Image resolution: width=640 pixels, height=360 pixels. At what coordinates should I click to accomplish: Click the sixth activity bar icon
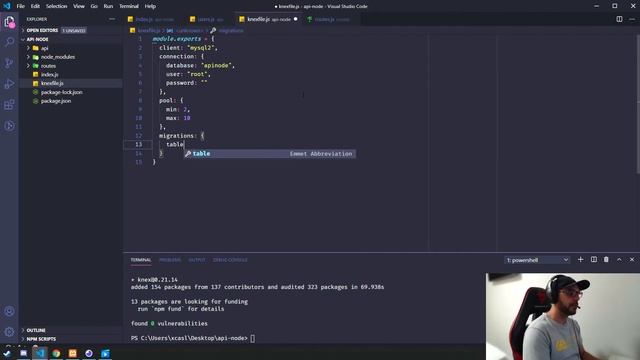(x=9, y=126)
